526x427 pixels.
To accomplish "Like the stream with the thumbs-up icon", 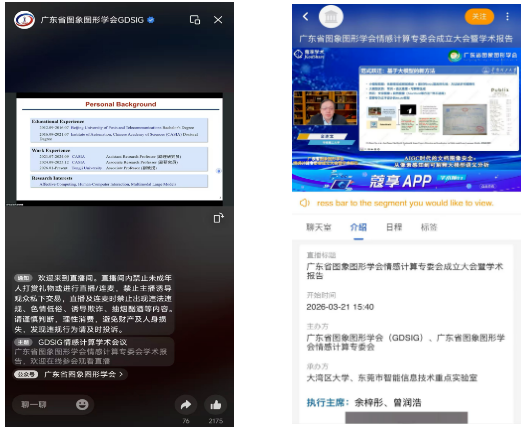I will coord(215,405).
